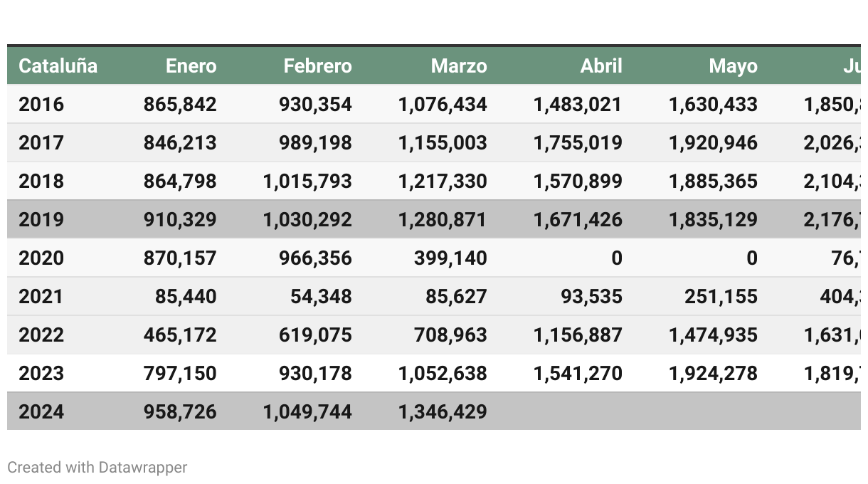Select Mayo 2021 value 251,155
This screenshot has height=484, width=868.
(x=721, y=296)
